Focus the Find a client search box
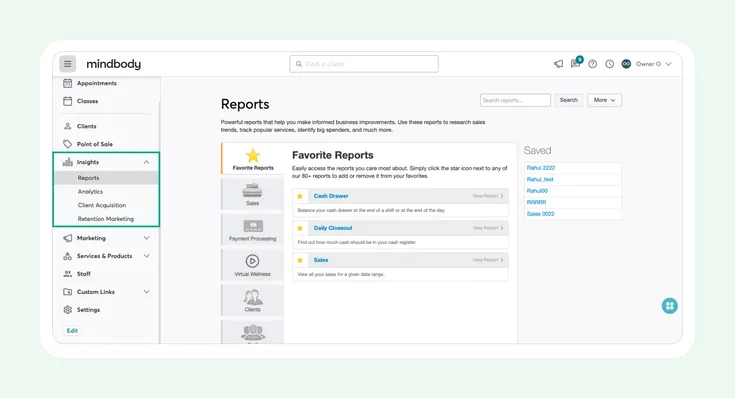The image size is (735, 398). (x=364, y=64)
